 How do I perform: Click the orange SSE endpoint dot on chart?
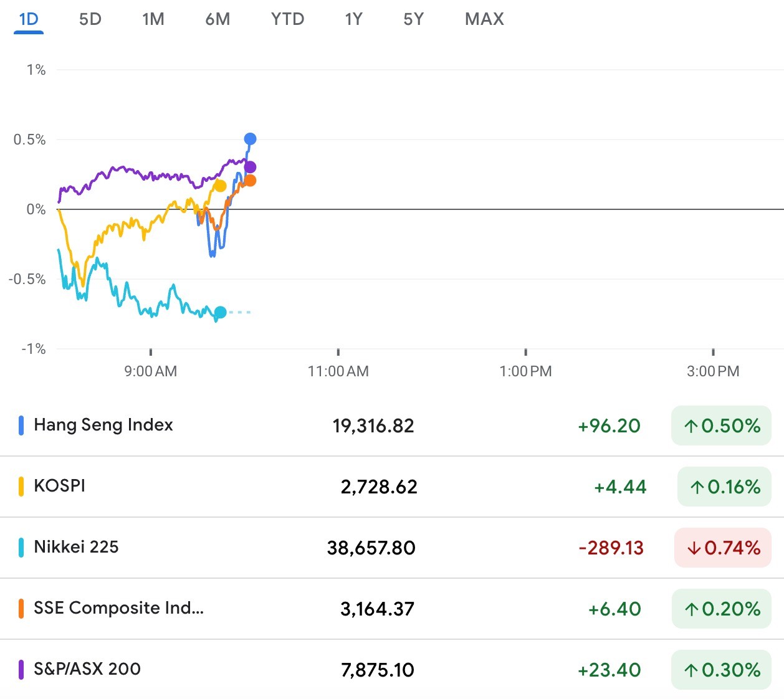(250, 181)
